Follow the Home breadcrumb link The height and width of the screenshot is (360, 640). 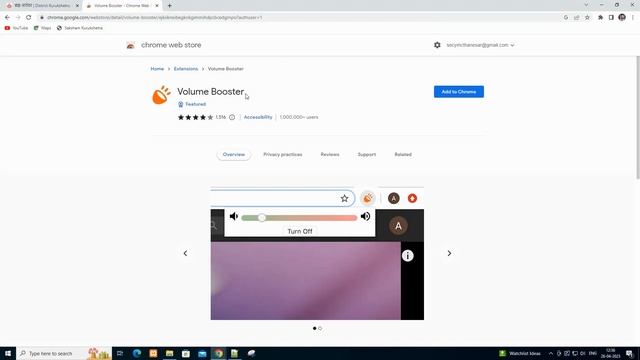pos(157,69)
